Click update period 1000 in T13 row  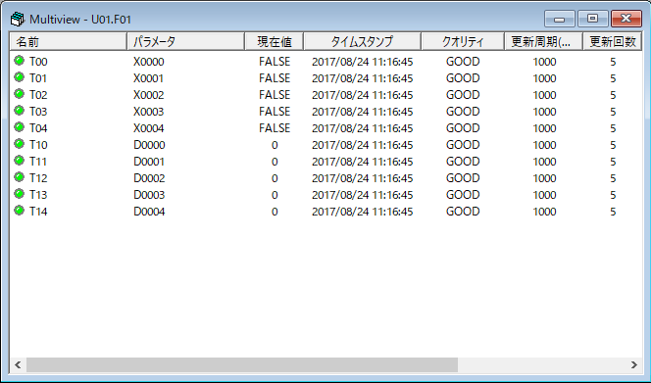544,194
